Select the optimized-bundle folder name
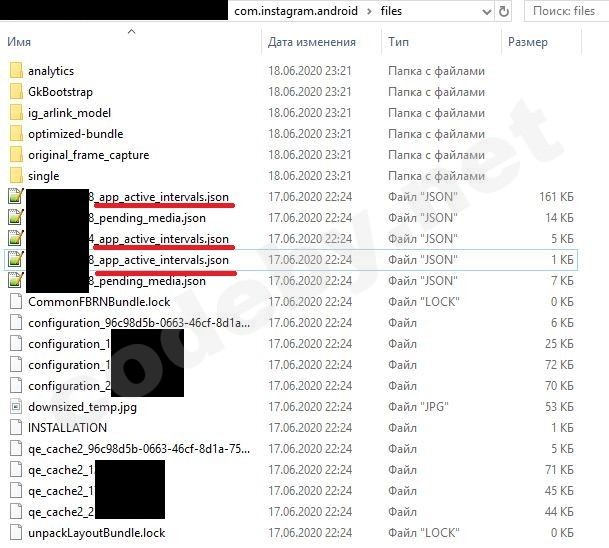609x548 pixels. tap(76, 134)
